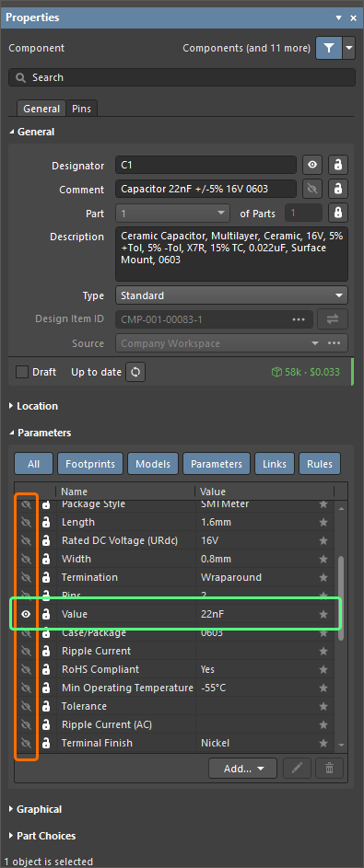
Task: Click the selection filter funnel icon
Action: coord(329,48)
